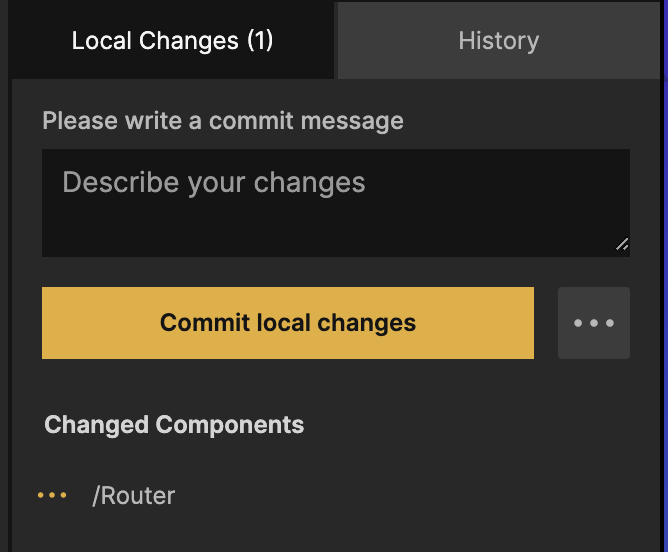This screenshot has width=668, height=552.
Task: Click the Changed Components heading
Action: pos(174,424)
